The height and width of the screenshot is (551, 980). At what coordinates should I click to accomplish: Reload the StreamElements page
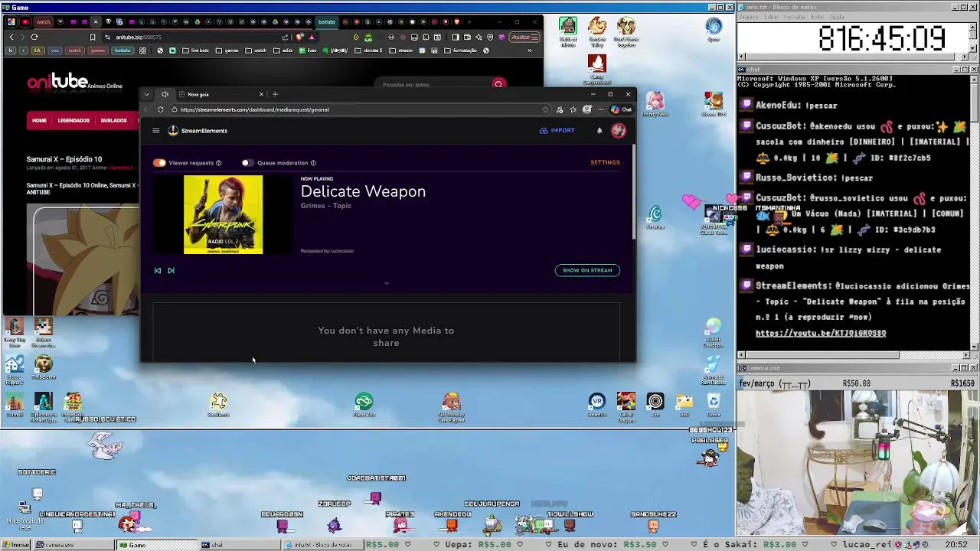coord(161,109)
